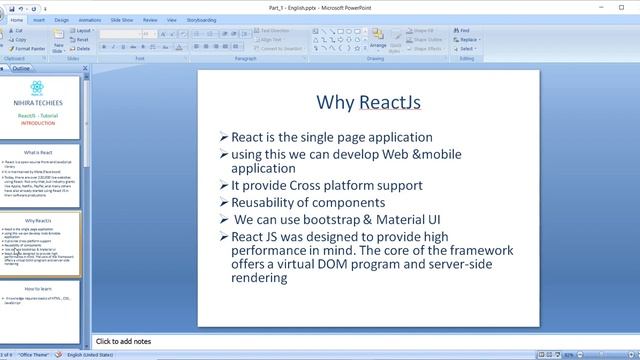Select the Rectangle shape in the gallery

click(x=340, y=31)
